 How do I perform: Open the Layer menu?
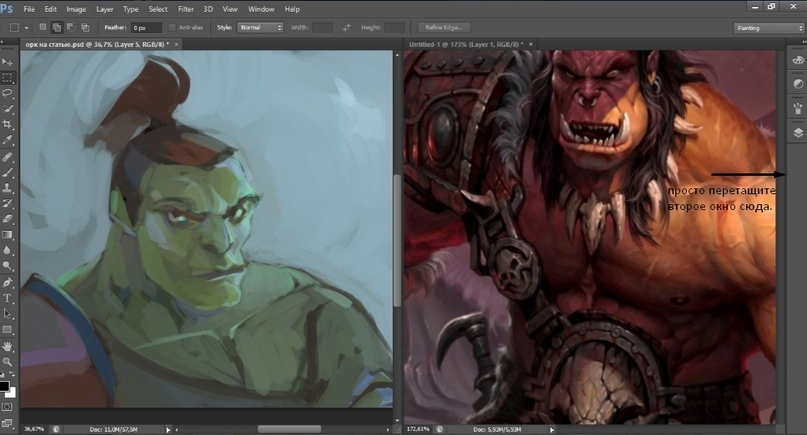[104, 9]
